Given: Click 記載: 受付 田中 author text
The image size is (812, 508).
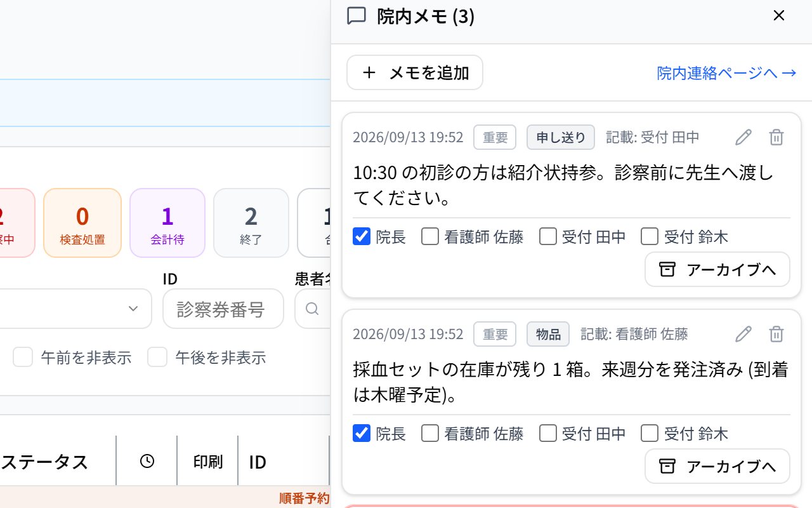Looking at the screenshot, I should [653, 137].
